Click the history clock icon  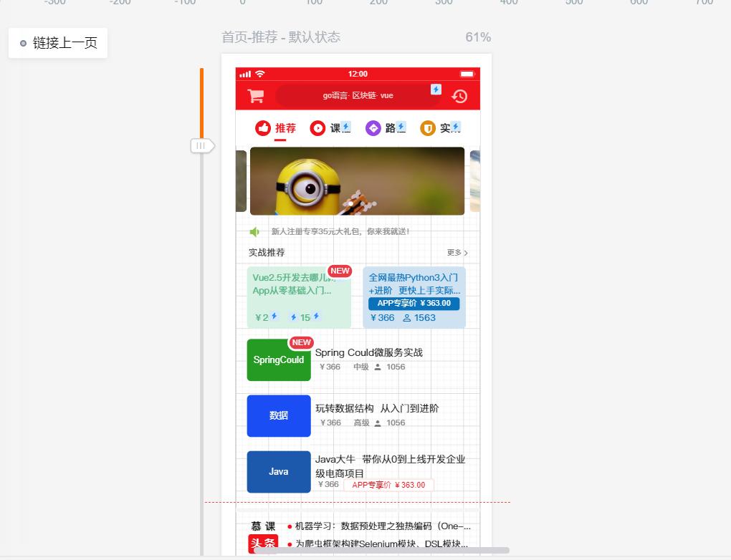(459, 95)
